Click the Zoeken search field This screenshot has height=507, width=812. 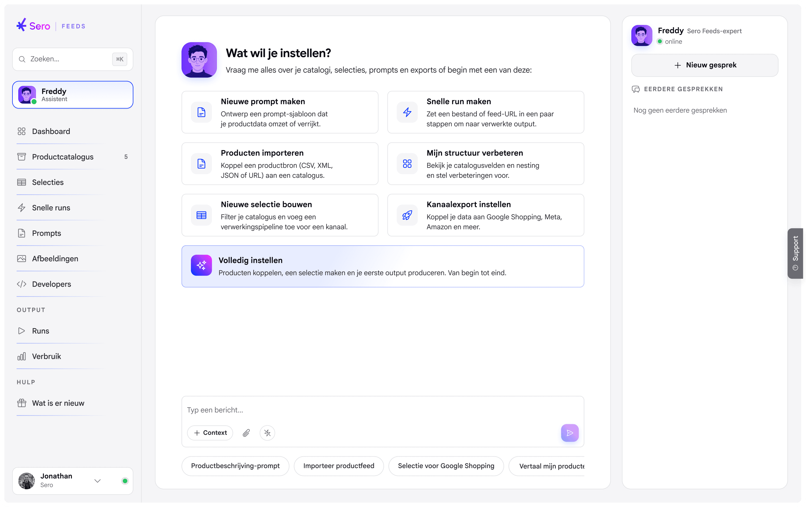73,59
